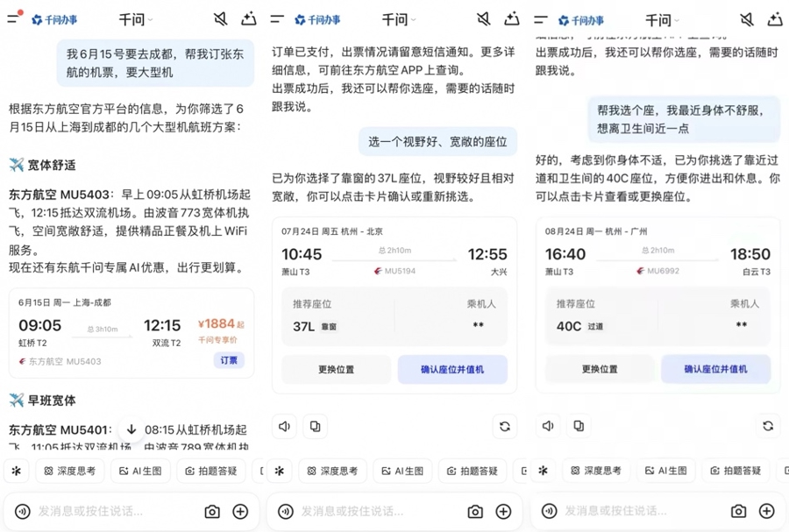The height and width of the screenshot is (532, 789).
Task: Confirm seat 37L with 确认座位并值机
Action: 452,370
